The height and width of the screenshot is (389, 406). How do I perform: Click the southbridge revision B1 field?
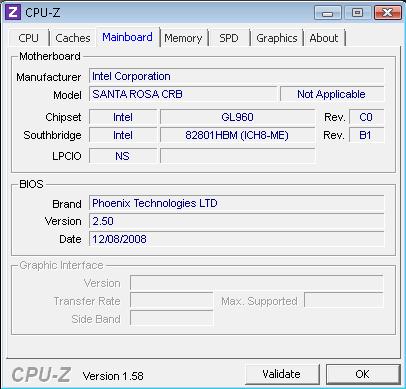[x=366, y=135]
